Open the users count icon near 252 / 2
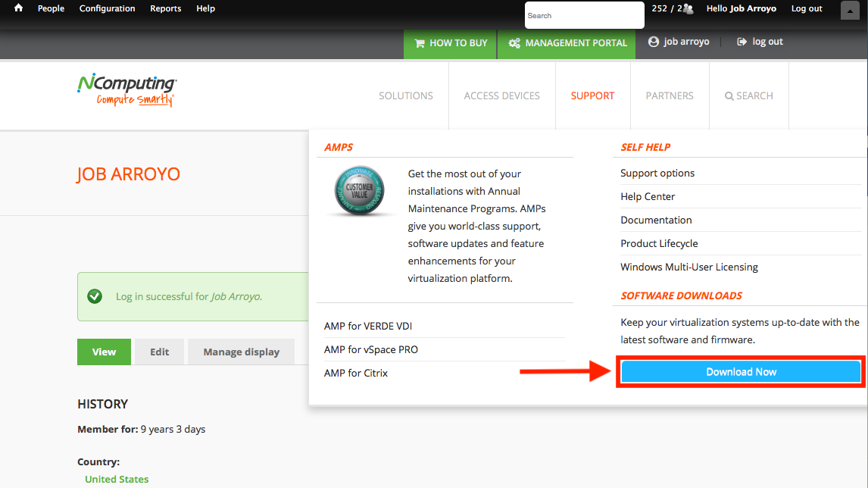 pyautogui.click(x=688, y=9)
